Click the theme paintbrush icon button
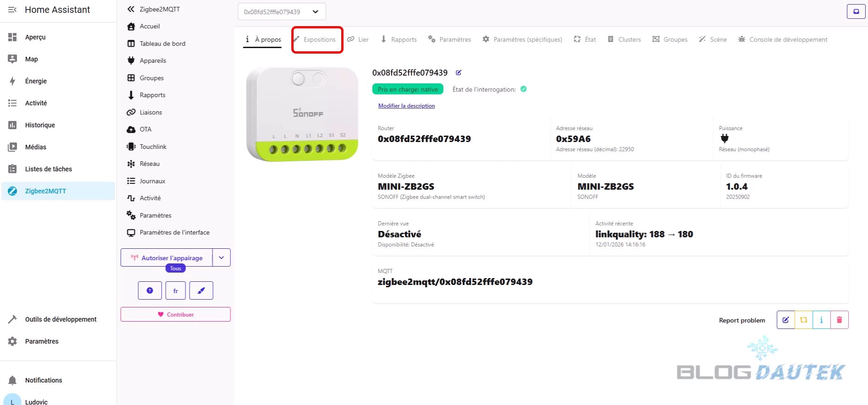Screen dimensions: 868x405 [x=201, y=290]
